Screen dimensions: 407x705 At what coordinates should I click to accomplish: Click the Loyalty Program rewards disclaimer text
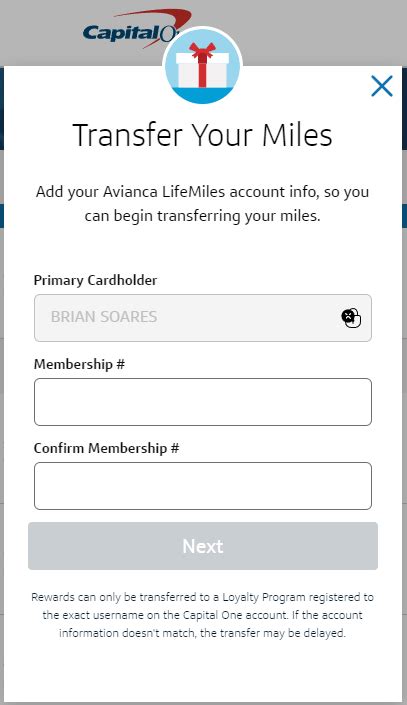pyautogui.click(x=202, y=615)
